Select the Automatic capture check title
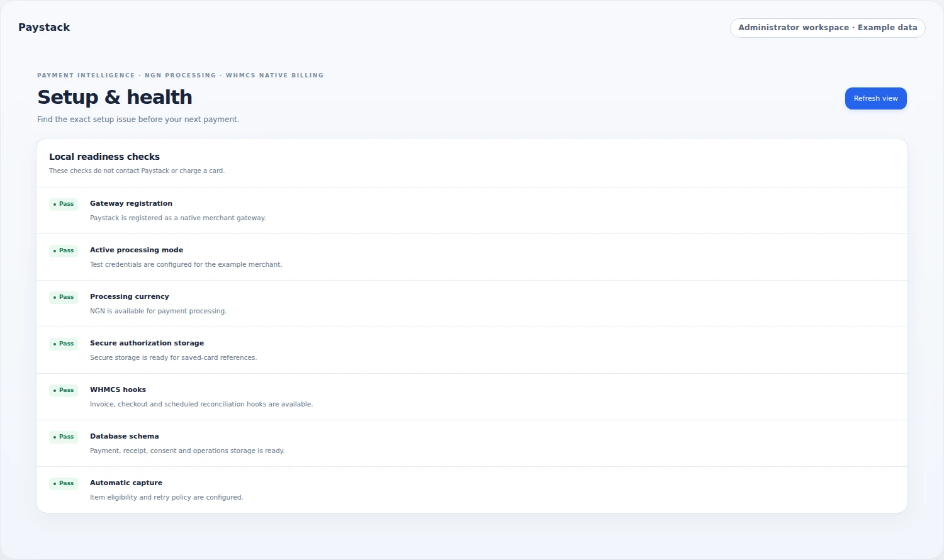Viewport: 944px width, 560px height. (x=126, y=483)
